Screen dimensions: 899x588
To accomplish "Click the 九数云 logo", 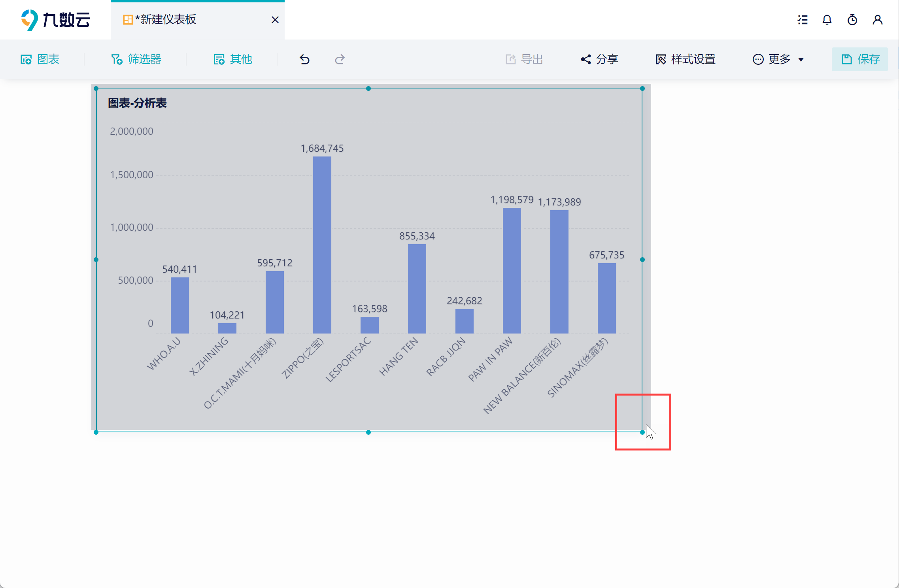I will [56, 20].
